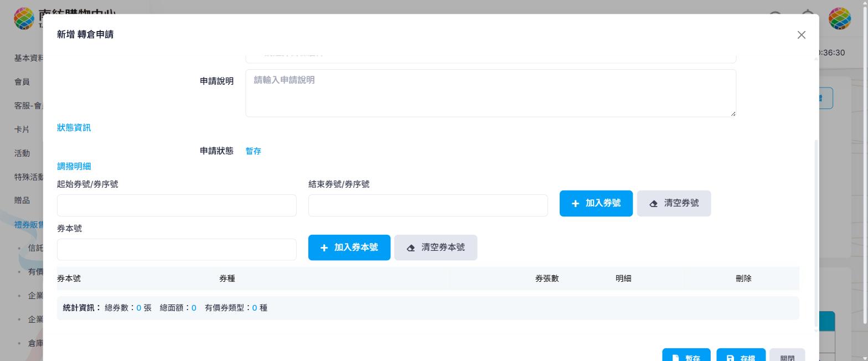Screen dimensions: 868x361
Task: Click the 明細 column header
Action: coord(623,279)
